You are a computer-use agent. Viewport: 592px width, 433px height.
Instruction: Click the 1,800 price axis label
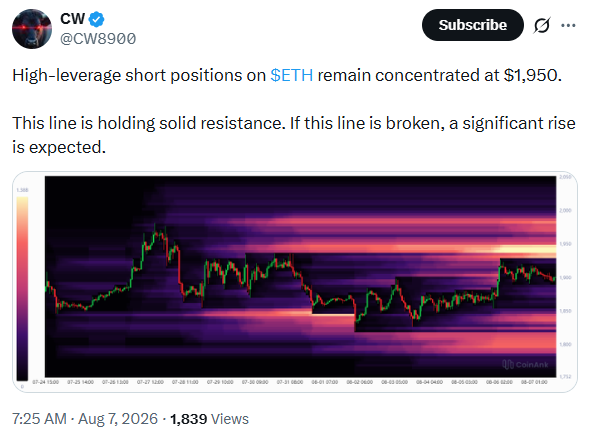[565, 345]
